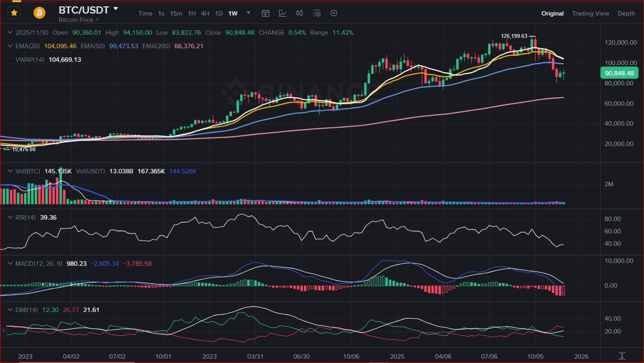Expand the additional time intervals dropdown
Image resolution: width=644 pixels, height=363 pixels.
tap(249, 13)
